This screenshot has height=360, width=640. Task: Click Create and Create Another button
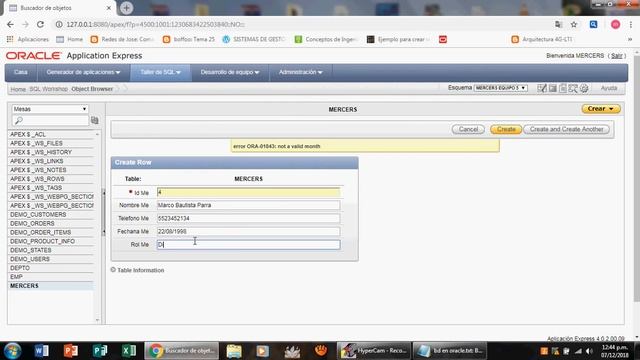coord(567,129)
